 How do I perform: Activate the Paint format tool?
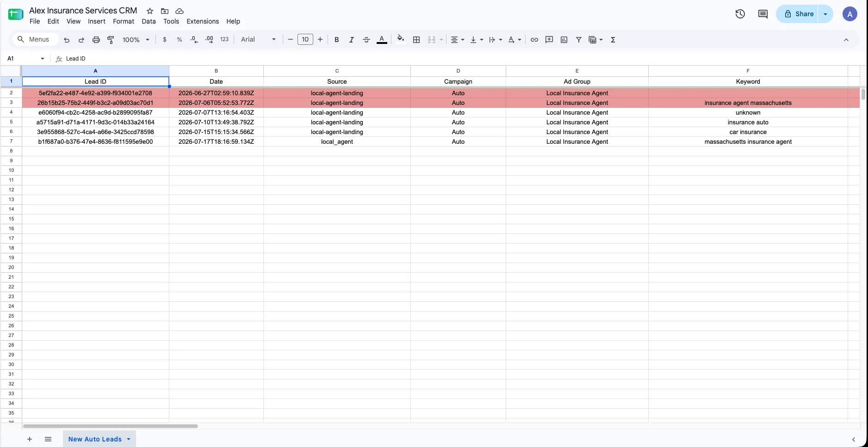pyautogui.click(x=111, y=40)
